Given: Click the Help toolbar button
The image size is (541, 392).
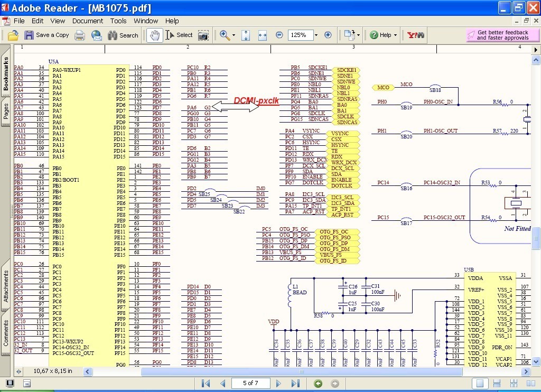Looking at the screenshot, I should click(380, 35).
